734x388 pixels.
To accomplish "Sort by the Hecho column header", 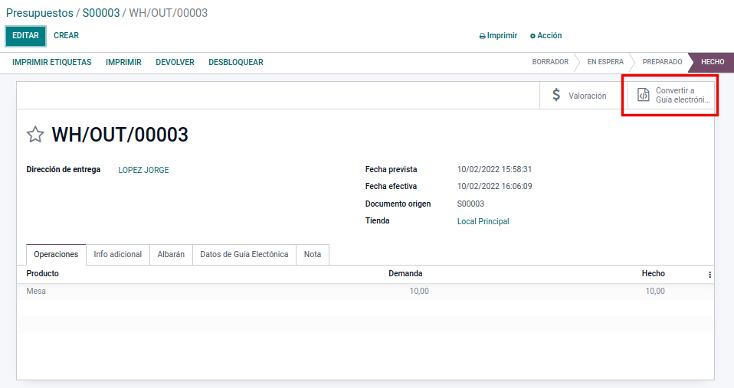I will pyautogui.click(x=653, y=273).
